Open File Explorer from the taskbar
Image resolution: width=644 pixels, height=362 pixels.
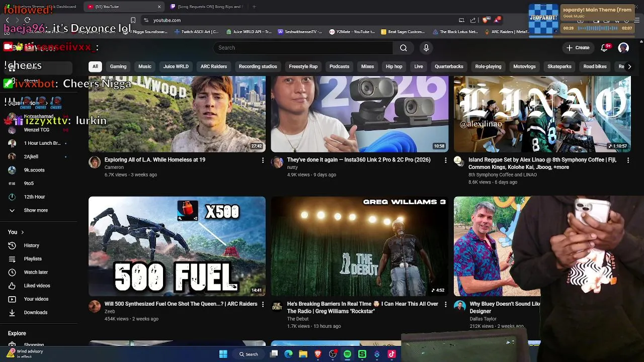coord(303,354)
